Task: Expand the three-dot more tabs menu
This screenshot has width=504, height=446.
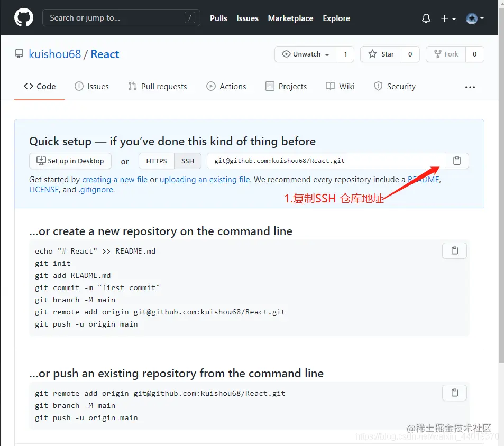Action: pyautogui.click(x=470, y=87)
